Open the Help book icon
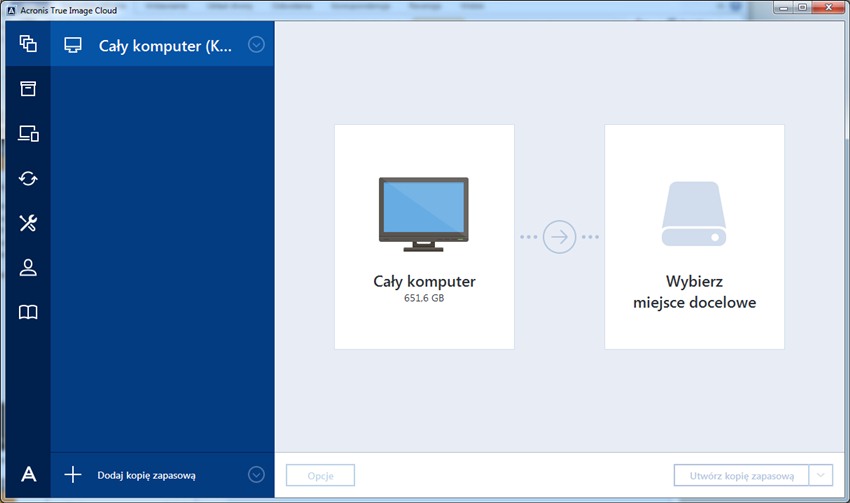The width and height of the screenshot is (850, 503). [x=28, y=312]
